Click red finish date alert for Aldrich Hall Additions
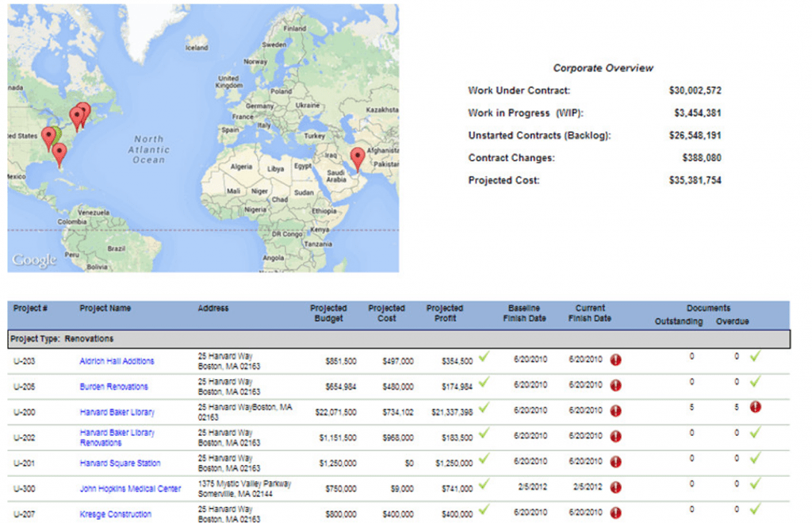 [615, 360]
